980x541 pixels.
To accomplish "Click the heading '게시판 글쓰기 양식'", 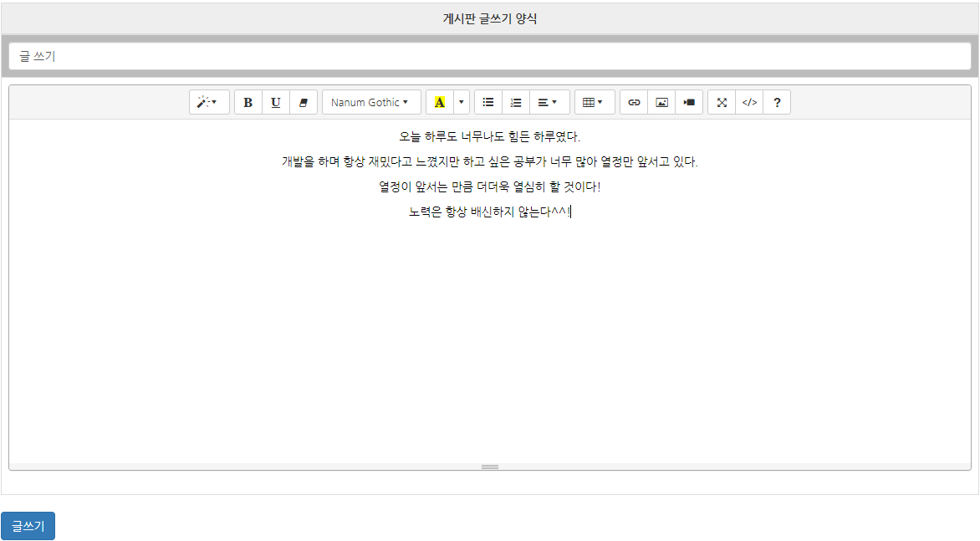I will pyautogui.click(x=489, y=18).
